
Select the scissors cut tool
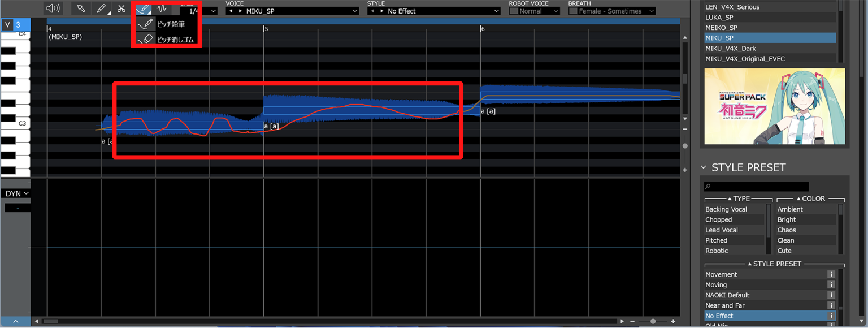[x=121, y=8]
